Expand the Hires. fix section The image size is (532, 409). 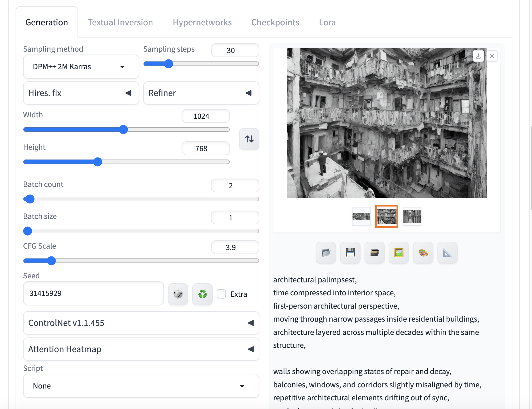click(81, 93)
